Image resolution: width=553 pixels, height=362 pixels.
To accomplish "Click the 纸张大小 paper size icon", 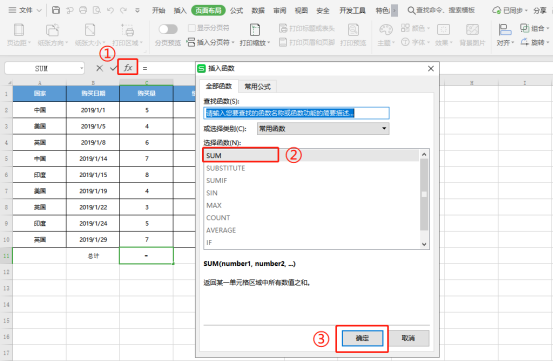I will (x=90, y=30).
